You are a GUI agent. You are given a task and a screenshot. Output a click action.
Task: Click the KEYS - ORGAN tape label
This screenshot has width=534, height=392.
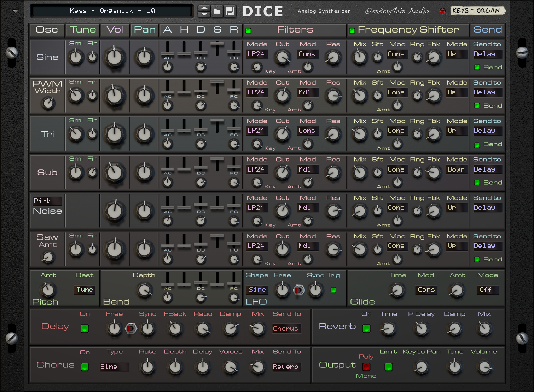[x=478, y=11]
